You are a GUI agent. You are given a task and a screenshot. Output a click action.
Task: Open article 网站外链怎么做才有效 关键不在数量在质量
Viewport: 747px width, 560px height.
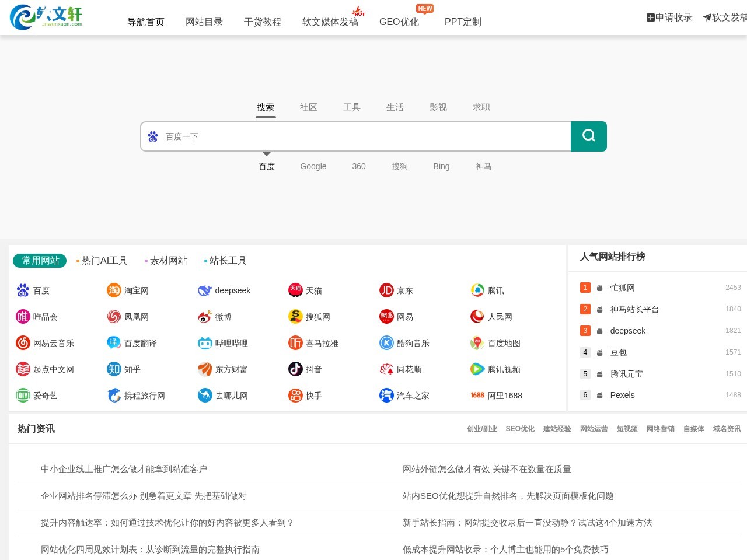(x=487, y=469)
